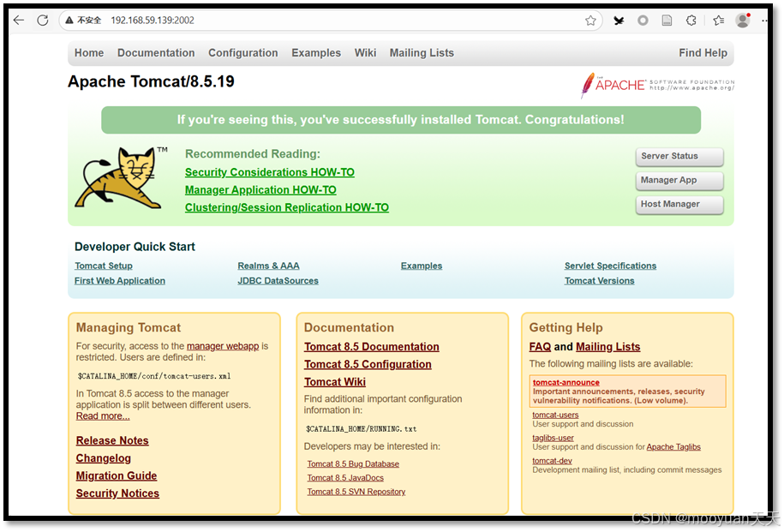Click the circular extension icon
Image resolution: width=784 pixels, height=532 pixels.
coord(643,21)
